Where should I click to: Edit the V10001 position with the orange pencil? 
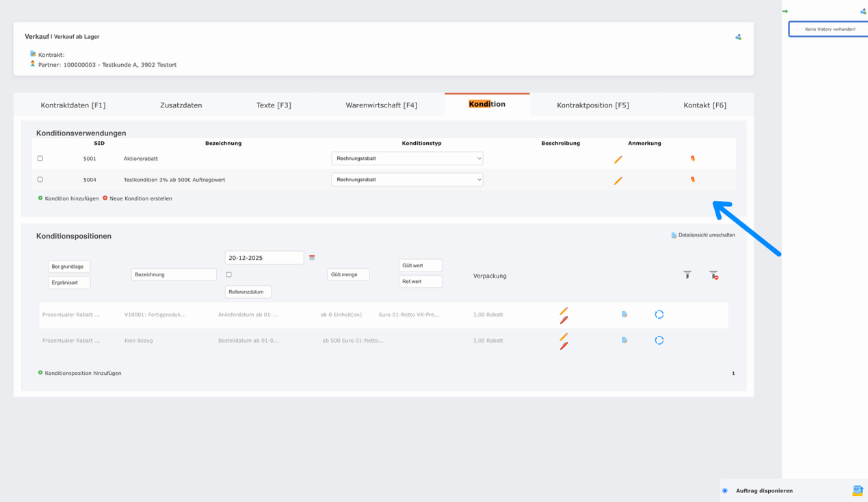tap(564, 311)
